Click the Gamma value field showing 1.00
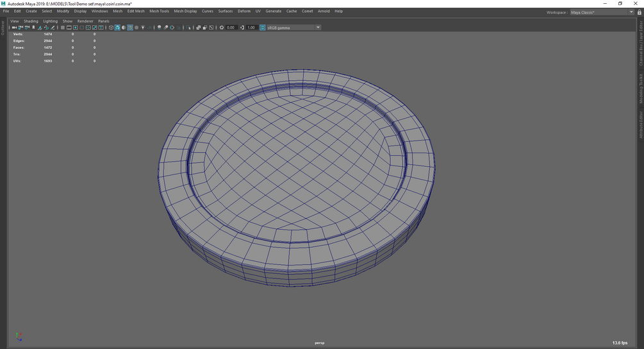The width and height of the screenshot is (644, 349). coord(252,28)
